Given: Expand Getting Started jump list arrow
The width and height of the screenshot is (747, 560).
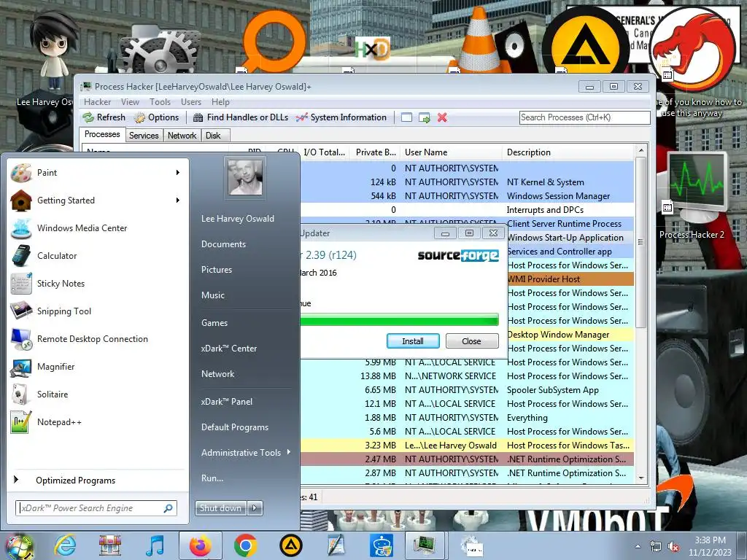Looking at the screenshot, I should 178,201.
